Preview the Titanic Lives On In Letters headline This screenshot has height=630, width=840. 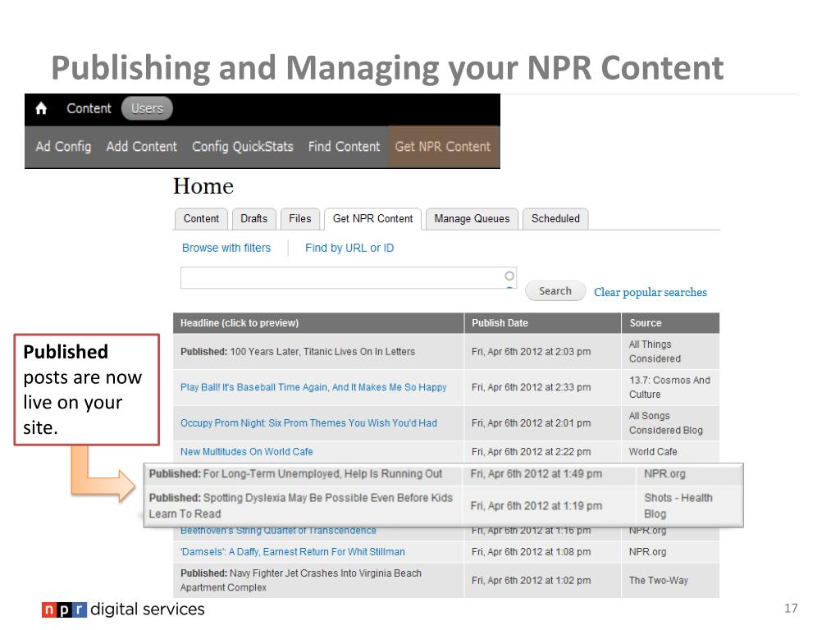click(x=298, y=352)
